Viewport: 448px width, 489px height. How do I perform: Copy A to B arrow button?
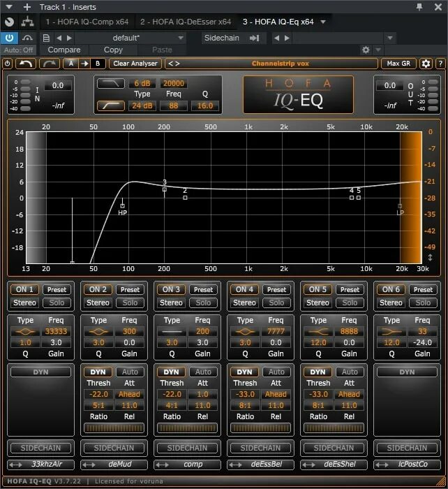tap(84, 64)
